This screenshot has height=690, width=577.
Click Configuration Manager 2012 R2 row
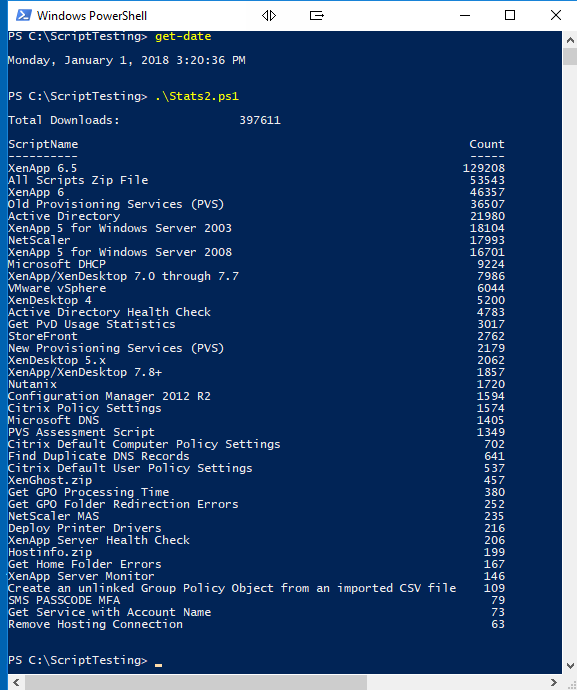coord(256,396)
